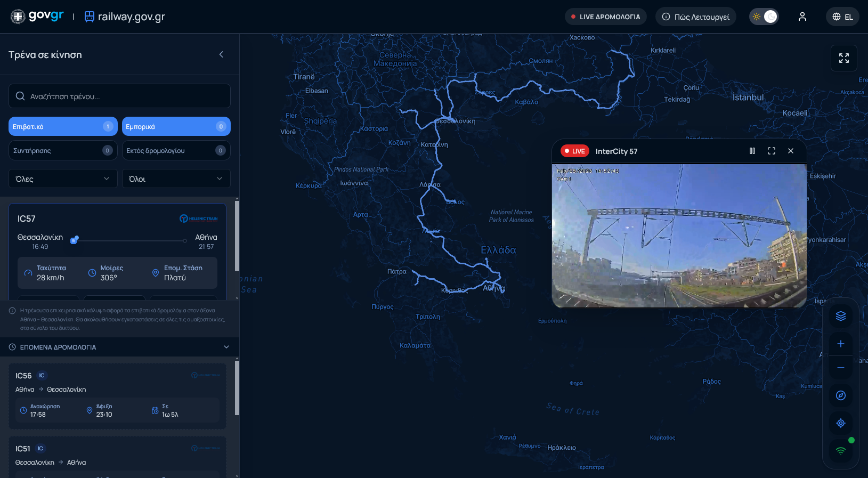Change language with the EL button
This screenshot has height=478, width=868.
coord(842,17)
